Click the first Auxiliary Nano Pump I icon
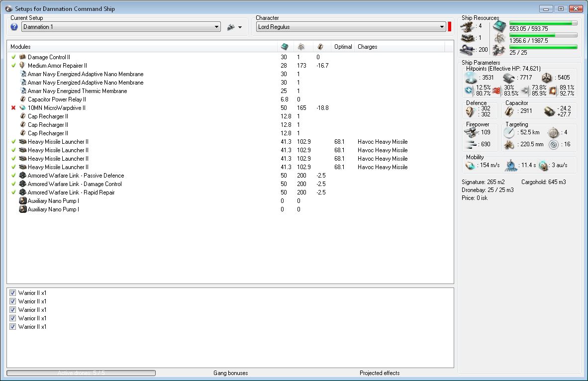This screenshot has width=588, height=381. click(22, 201)
